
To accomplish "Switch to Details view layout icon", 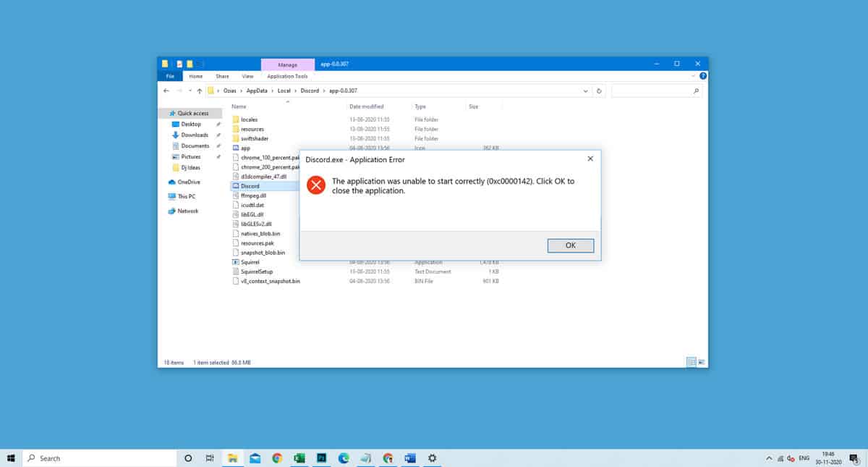I will tap(691, 362).
